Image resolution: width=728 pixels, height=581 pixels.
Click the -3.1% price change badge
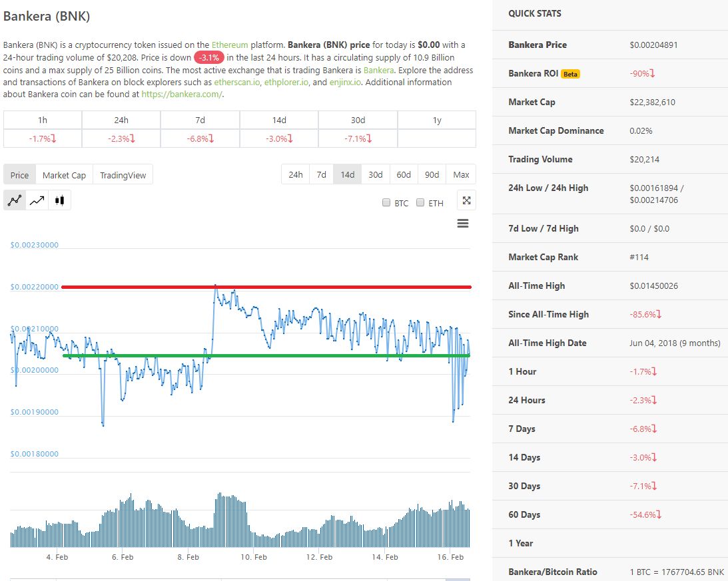point(209,57)
